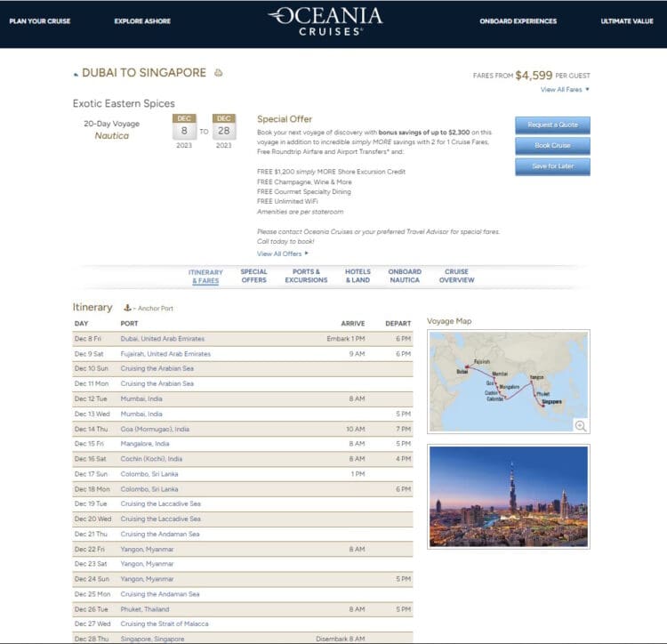Click Dec 8 departure date tile
Image resolution: width=667 pixels, height=644 pixels.
184,127
